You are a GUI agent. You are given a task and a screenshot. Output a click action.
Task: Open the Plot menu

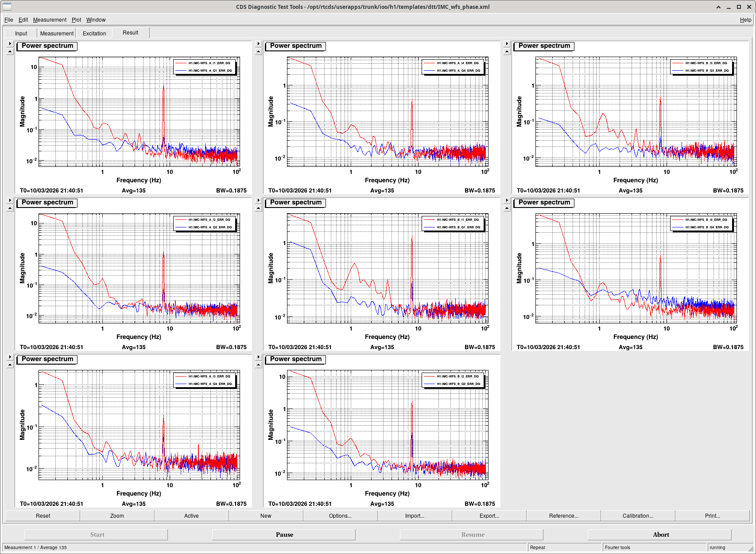pyautogui.click(x=76, y=20)
